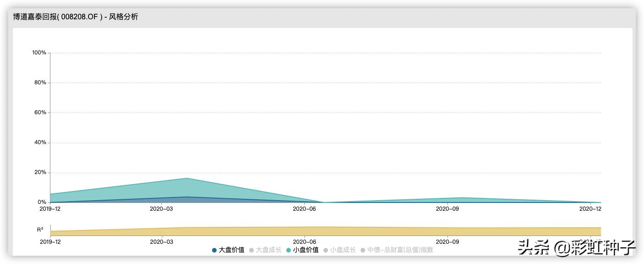The height and width of the screenshot is (264, 644).
Task: Click the 20% y-axis label
Action: 40,173
